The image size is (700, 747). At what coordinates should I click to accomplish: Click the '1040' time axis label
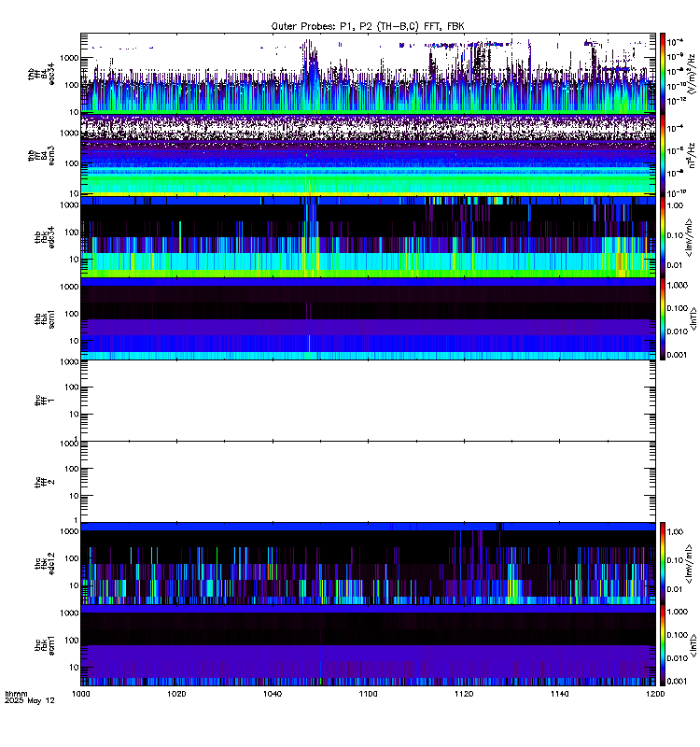(x=273, y=694)
